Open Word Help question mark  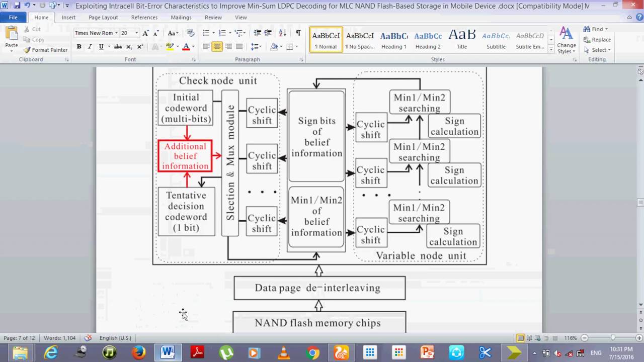click(638, 18)
